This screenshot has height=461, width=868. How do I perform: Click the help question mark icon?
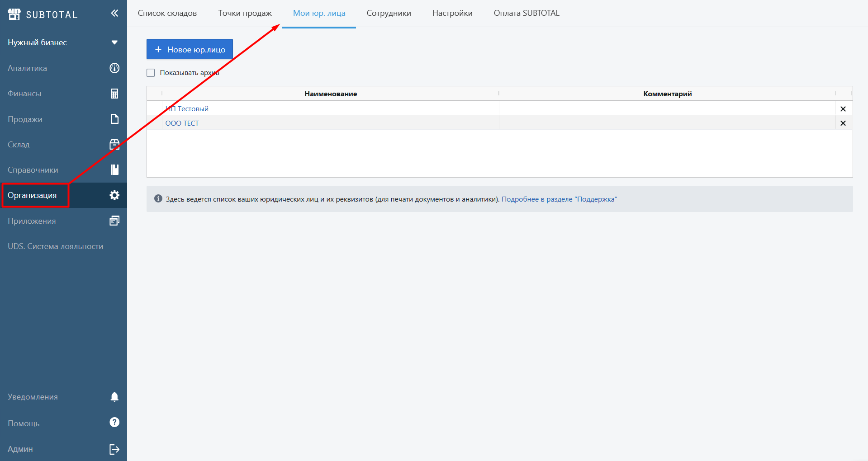coord(114,422)
